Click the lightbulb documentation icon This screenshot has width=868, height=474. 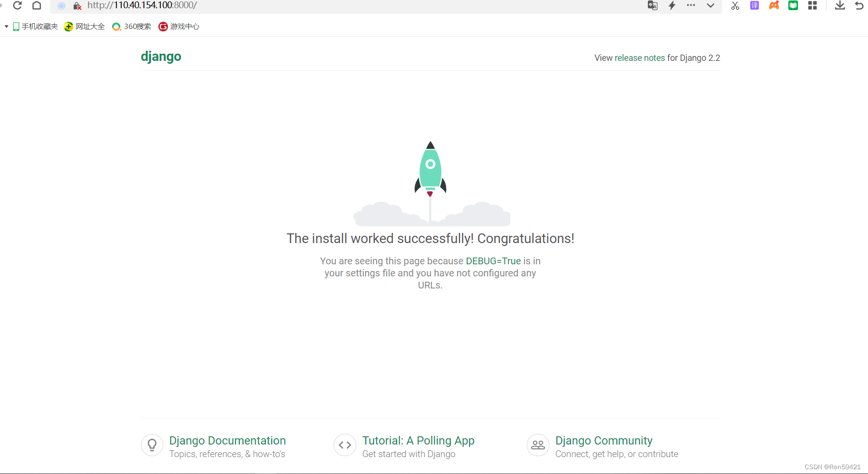(152, 445)
